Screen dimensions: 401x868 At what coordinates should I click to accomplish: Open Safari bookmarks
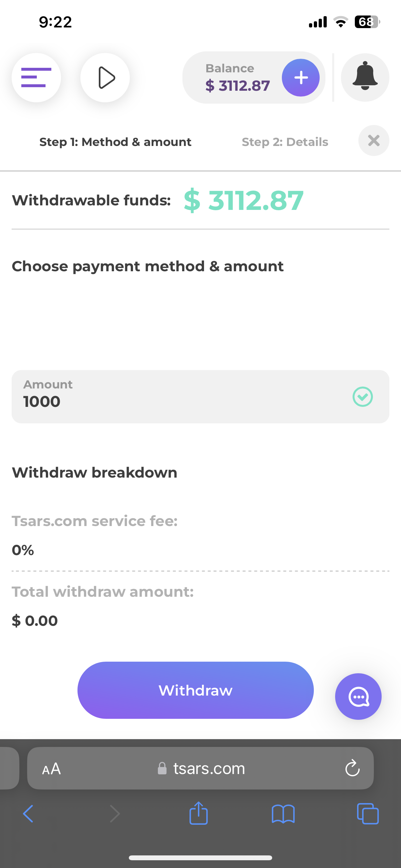pyautogui.click(x=283, y=814)
